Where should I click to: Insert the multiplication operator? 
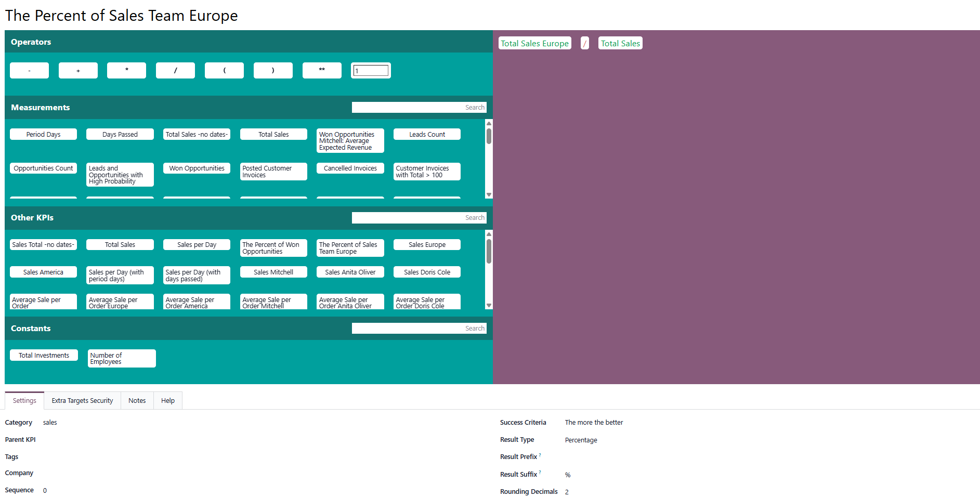pos(126,70)
